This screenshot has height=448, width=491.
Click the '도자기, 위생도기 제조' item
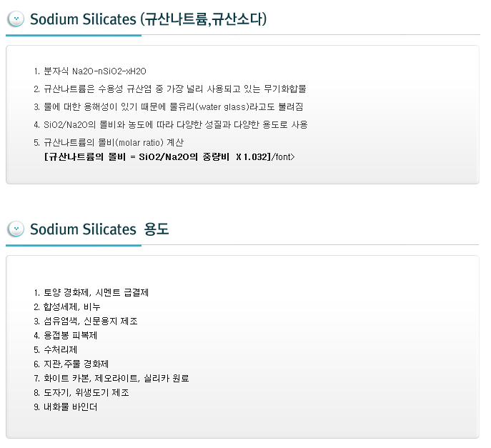pos(86,392)
